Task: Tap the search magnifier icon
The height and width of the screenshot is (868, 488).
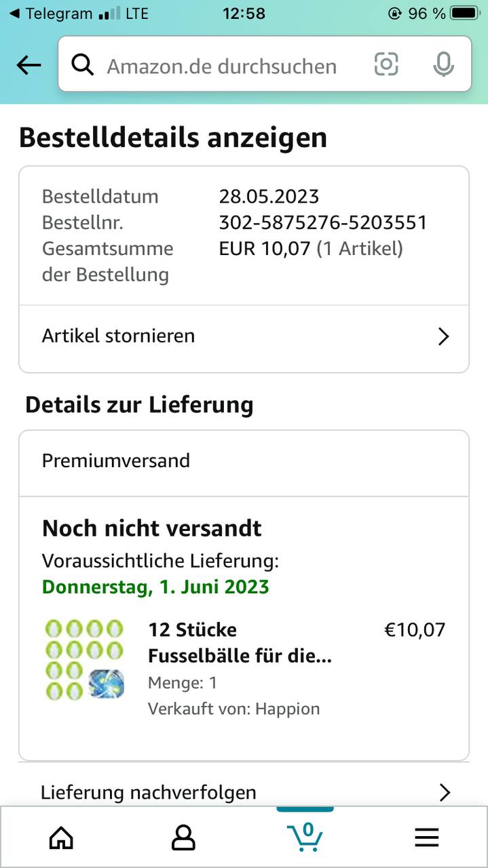Action: tap(83, 65)
